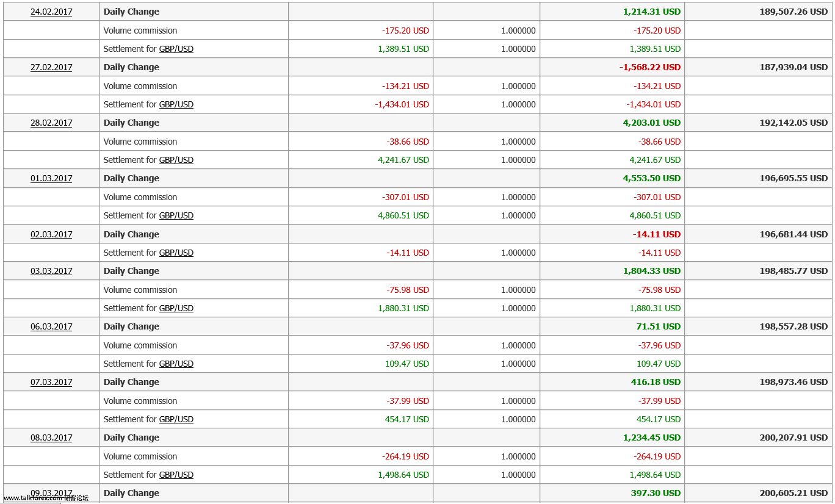Open the 06.03.2017 date link

point(51,326)
